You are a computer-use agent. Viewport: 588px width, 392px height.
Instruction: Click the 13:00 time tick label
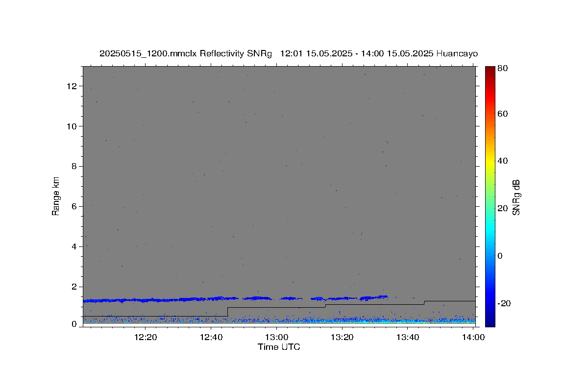pyautogui.click(x=276, y=337)
